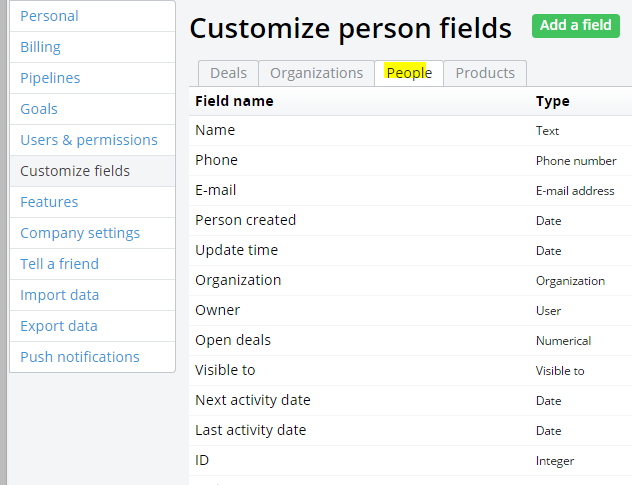The width and height of the screenshot is (632, 485).
Task: Click the Numerical type cell
Action: coord(563,341)
